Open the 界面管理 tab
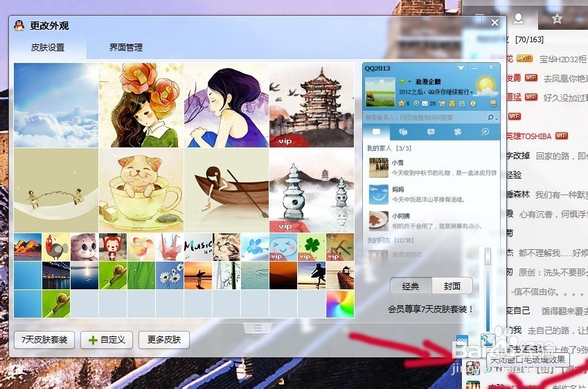This screenshot has height=389, width=588. click(125, 48)
